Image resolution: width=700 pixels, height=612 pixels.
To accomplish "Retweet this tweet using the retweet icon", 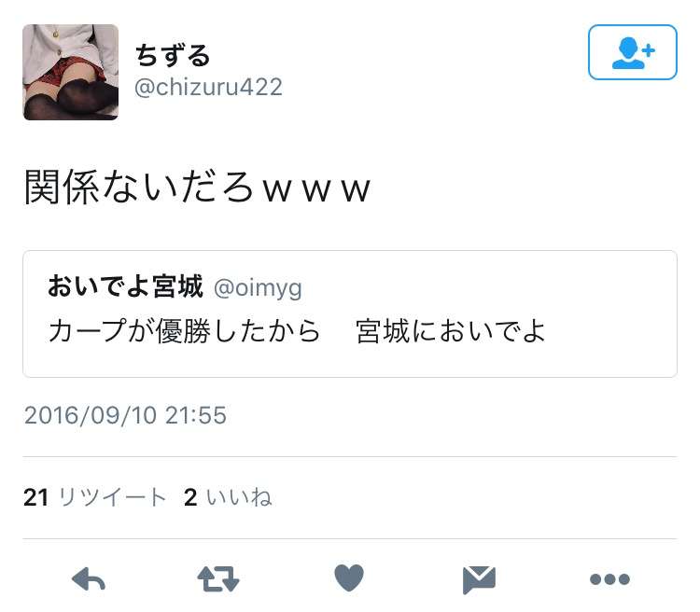I will pyautogui.click(x=218, y=579).
